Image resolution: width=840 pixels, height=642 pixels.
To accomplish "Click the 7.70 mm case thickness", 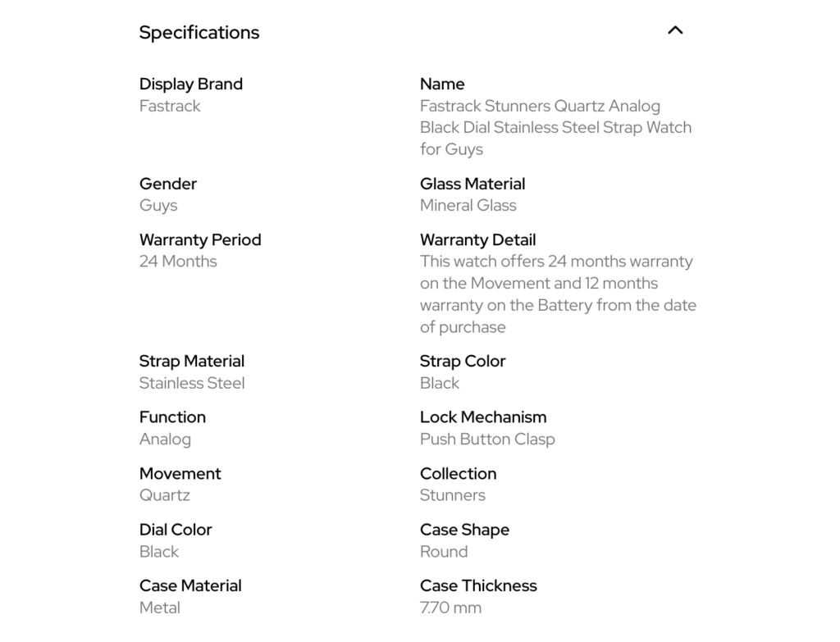I will 451,608.
